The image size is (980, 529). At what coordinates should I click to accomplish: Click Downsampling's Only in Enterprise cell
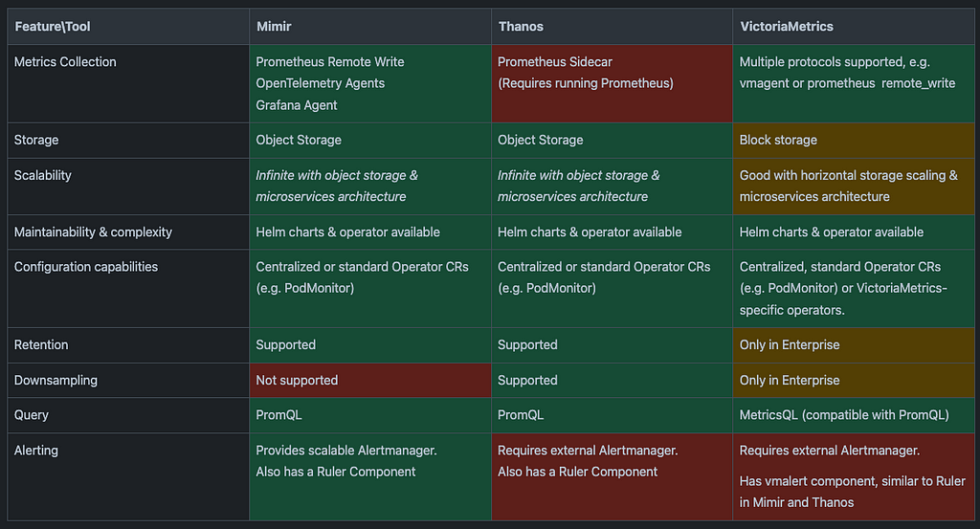[853, 381]
